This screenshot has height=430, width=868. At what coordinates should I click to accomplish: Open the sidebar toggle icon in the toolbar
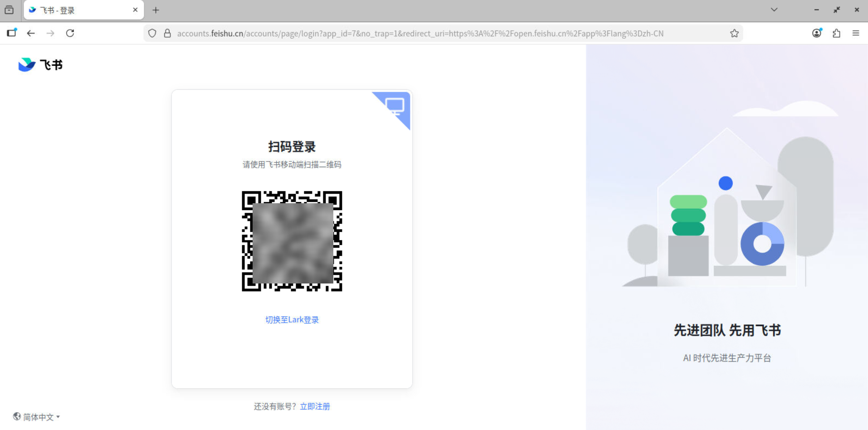pos(11,33)
